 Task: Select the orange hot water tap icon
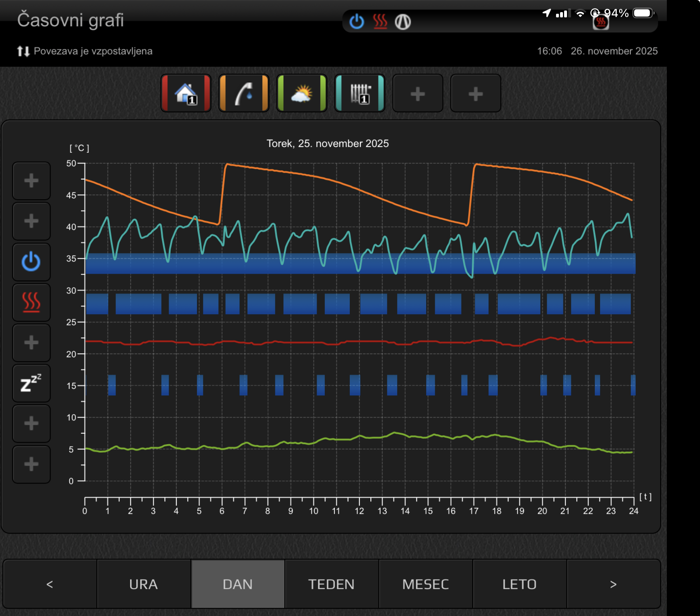pyautogui.click(x=243, y=93)
